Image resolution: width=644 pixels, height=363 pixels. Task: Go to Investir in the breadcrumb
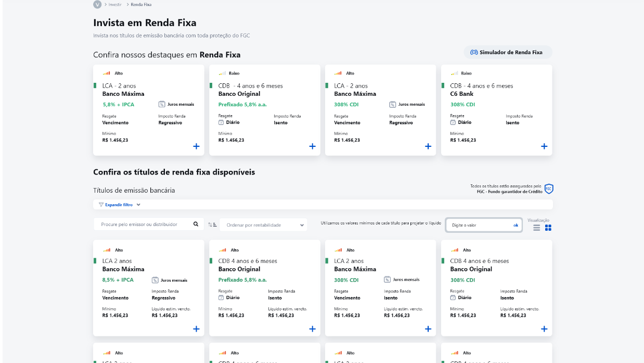[x=115, y=4]
